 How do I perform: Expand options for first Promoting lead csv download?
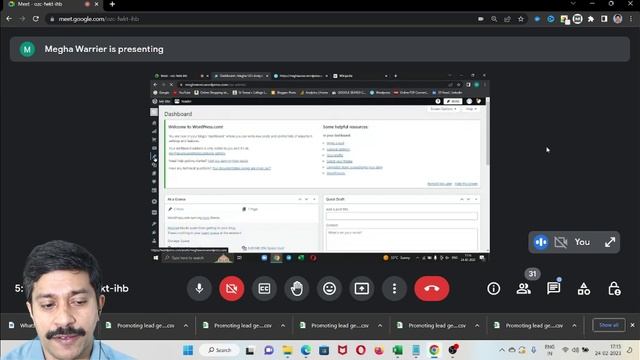[x=186, y=325]
